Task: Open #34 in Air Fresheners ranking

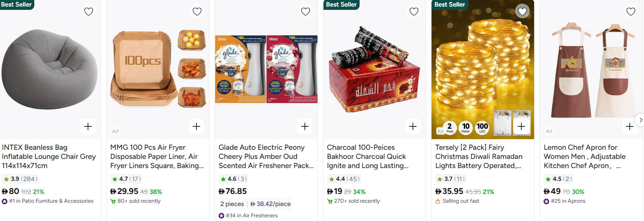Action: point(252,216)
